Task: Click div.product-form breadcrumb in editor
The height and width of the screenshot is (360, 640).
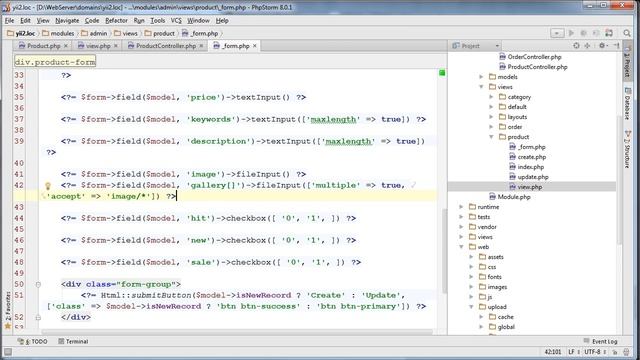Action: (x=55, y=62)
